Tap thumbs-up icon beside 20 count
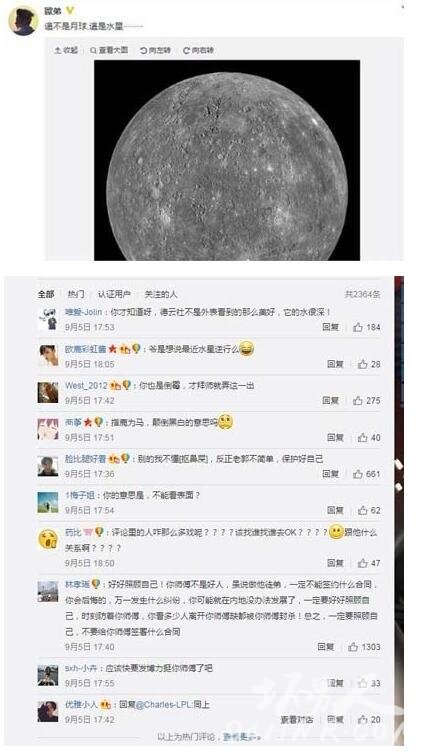Viewport: 427px width, 752px height. tap(363, 719)
